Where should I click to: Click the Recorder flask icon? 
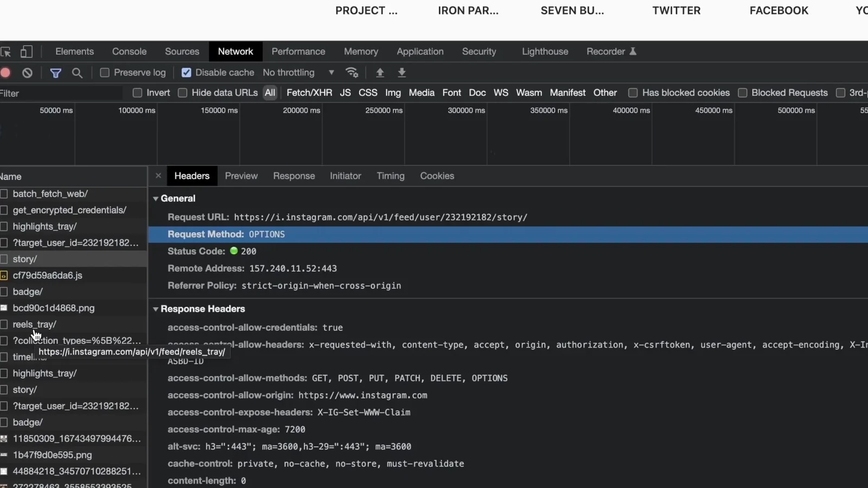[633, 52]
